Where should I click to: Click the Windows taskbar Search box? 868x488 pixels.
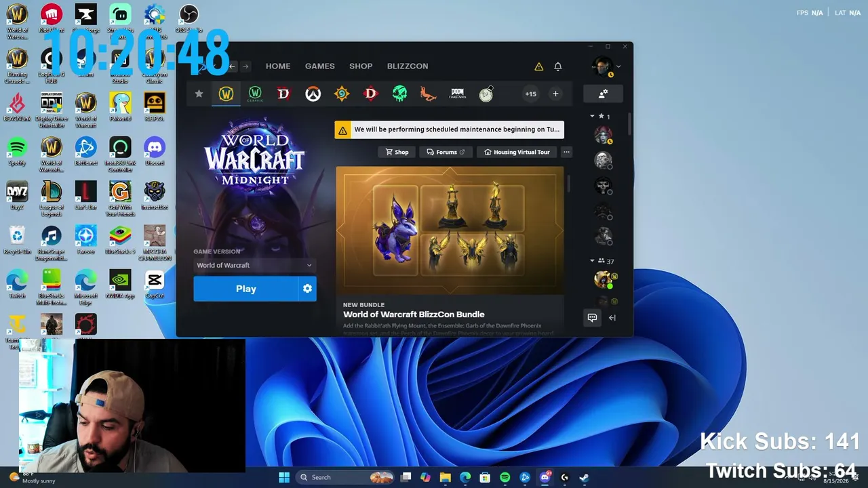coord(345,477)
